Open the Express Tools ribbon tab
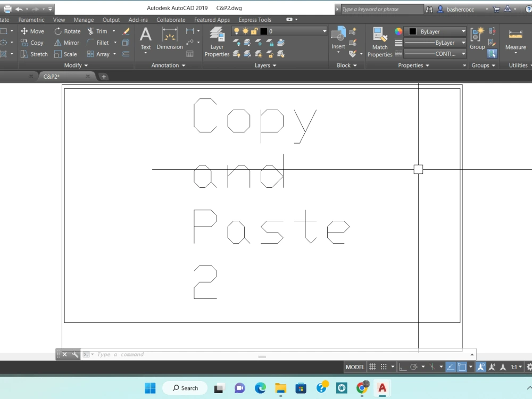The width and height of the screenshot is (532, 399). pos(255,20)
